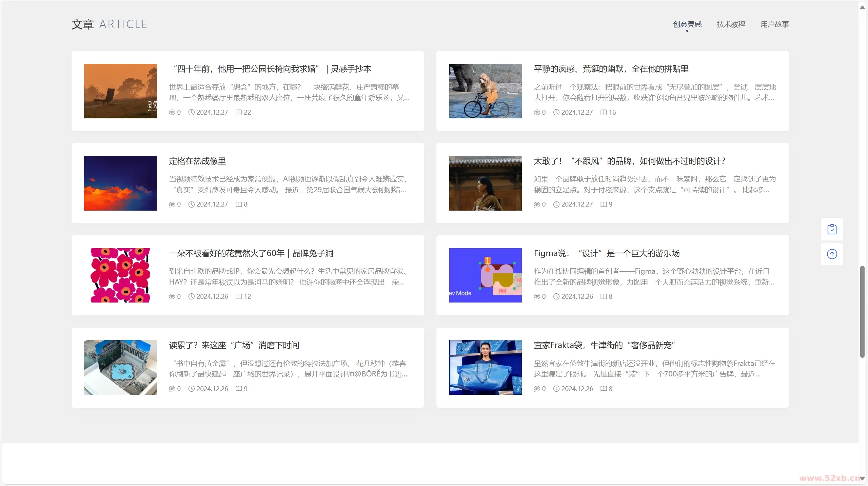Click comment bubble on 平静的疯感 article
Screen dimensions: 868x486
537,112
